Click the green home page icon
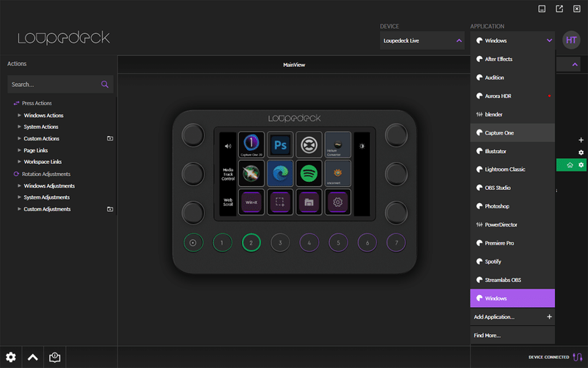588x368 pixels. [x=570, y=165]
